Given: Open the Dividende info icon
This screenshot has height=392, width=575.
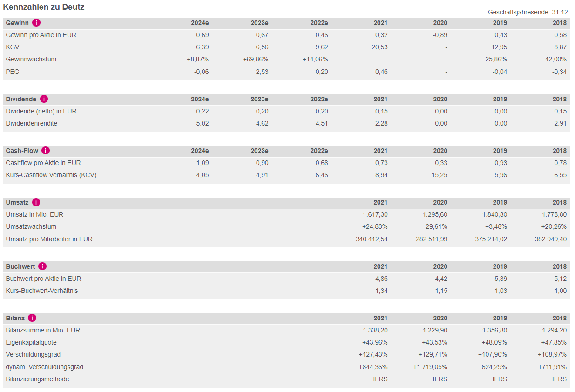Looking at the screenshot, I should pos(44,99).
